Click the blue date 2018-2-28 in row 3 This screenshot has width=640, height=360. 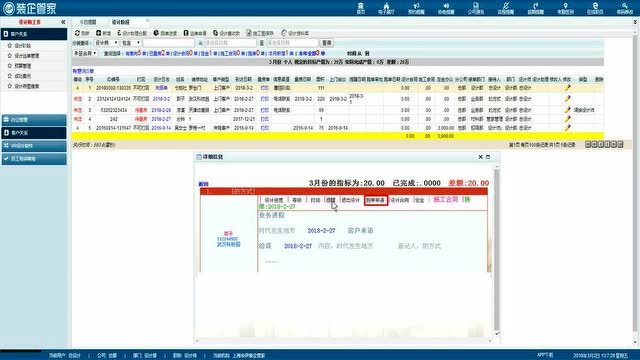click(x=161, y=110)
